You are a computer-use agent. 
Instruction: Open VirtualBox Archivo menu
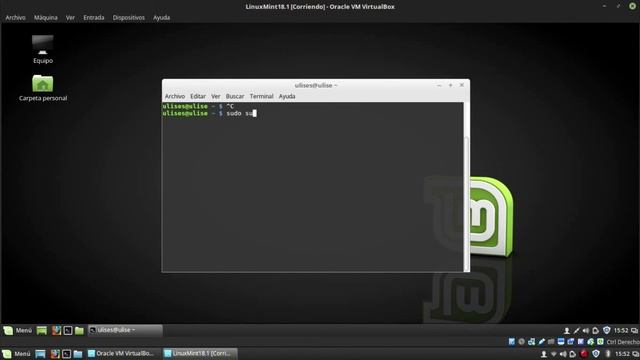[16, 18]
